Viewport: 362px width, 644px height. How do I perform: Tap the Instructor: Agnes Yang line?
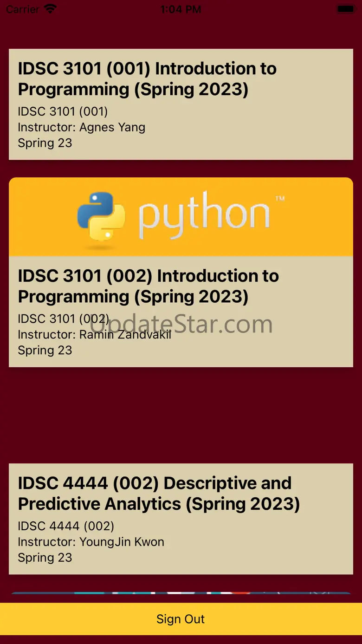pyautogui.click(x=81, y=127)
